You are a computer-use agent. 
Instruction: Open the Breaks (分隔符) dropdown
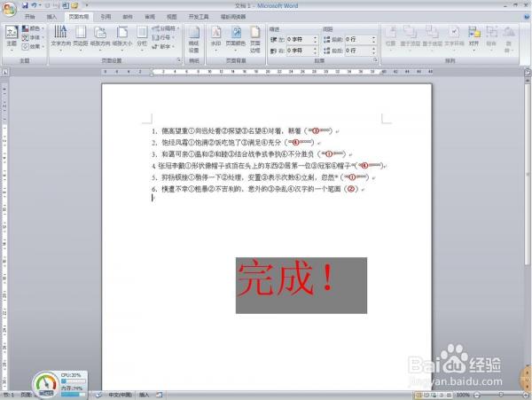coord(166,28)
